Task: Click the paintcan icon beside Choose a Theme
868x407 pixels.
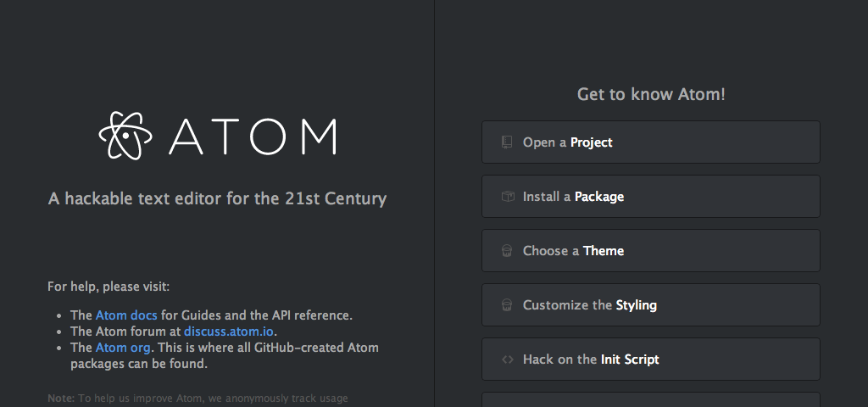Action: [x=507, y=251]
